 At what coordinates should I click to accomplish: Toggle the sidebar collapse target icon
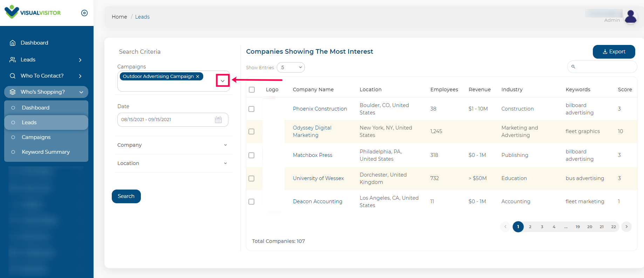[84, 13]
